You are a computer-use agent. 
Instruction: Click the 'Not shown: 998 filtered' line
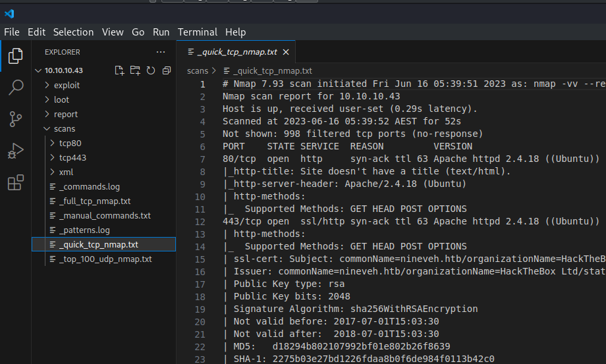[353, 134]
